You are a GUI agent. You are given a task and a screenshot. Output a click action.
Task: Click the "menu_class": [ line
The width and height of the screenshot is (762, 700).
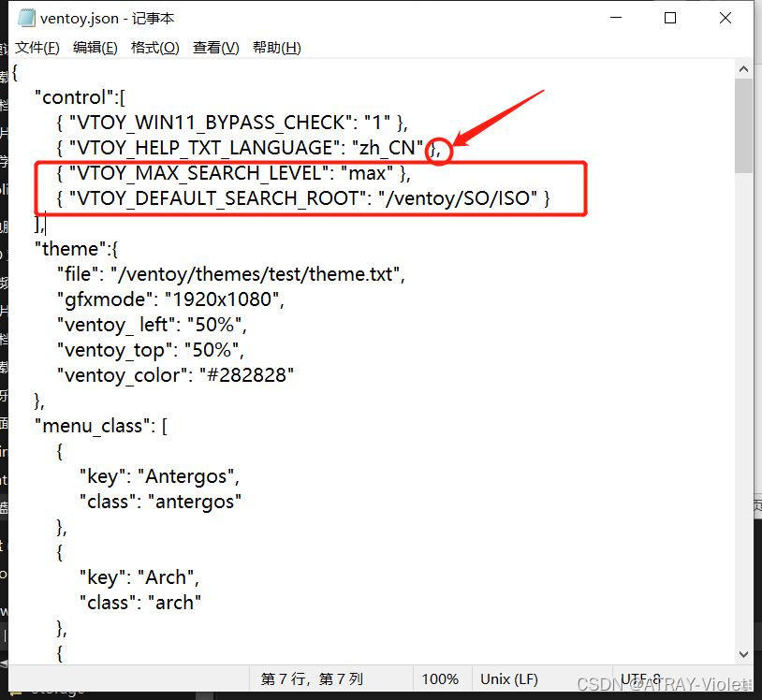coord(101,426)
